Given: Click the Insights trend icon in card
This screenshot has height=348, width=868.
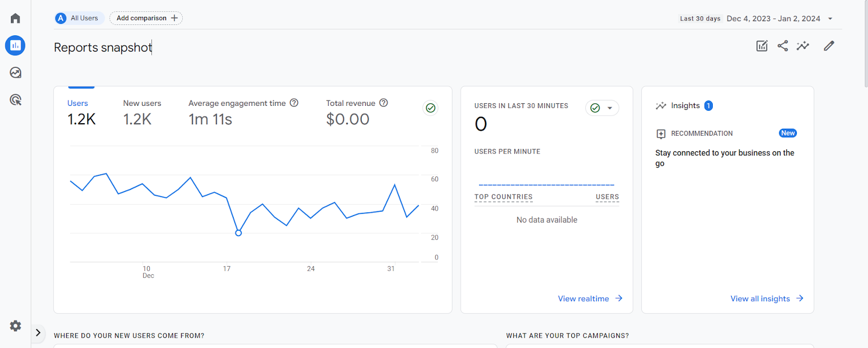Looking at the screenshot, I should click(661, 106).
